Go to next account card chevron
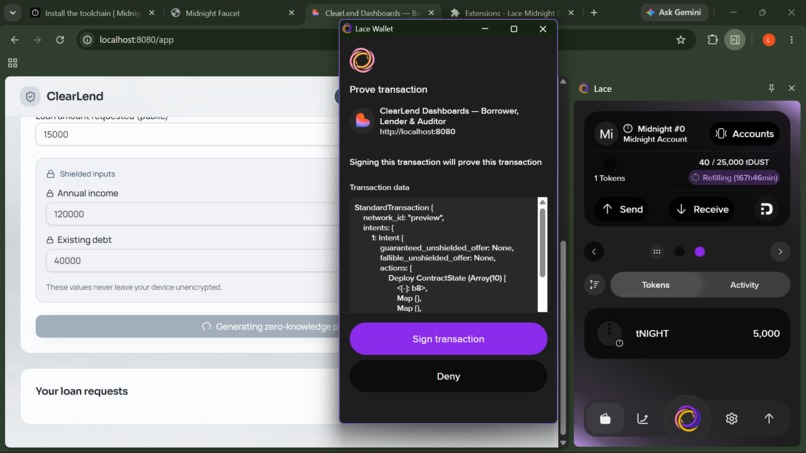 (780, 251)
